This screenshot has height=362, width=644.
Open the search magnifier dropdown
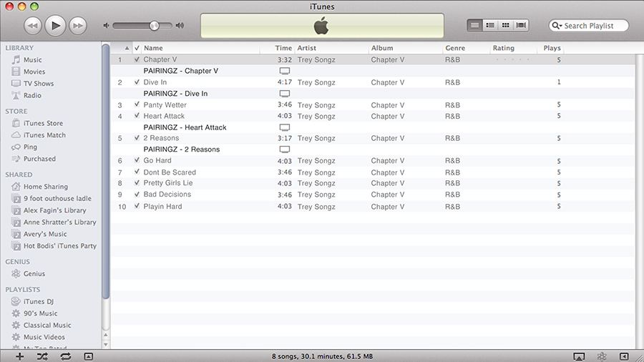(557, 26)
